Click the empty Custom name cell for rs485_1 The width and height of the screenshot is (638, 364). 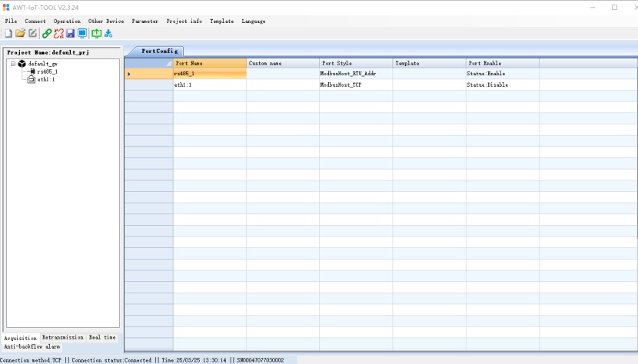[x=283, y=74]
